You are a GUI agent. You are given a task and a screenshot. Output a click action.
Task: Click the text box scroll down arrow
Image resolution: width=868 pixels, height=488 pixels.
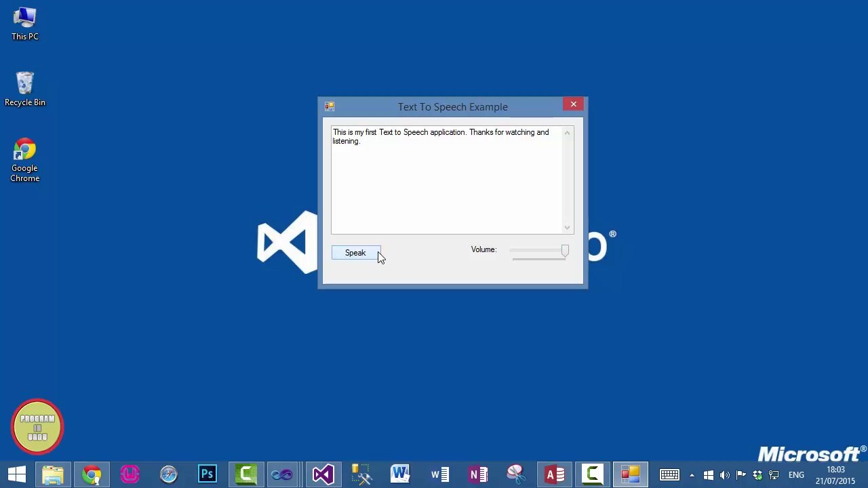(x=568, y=228)
